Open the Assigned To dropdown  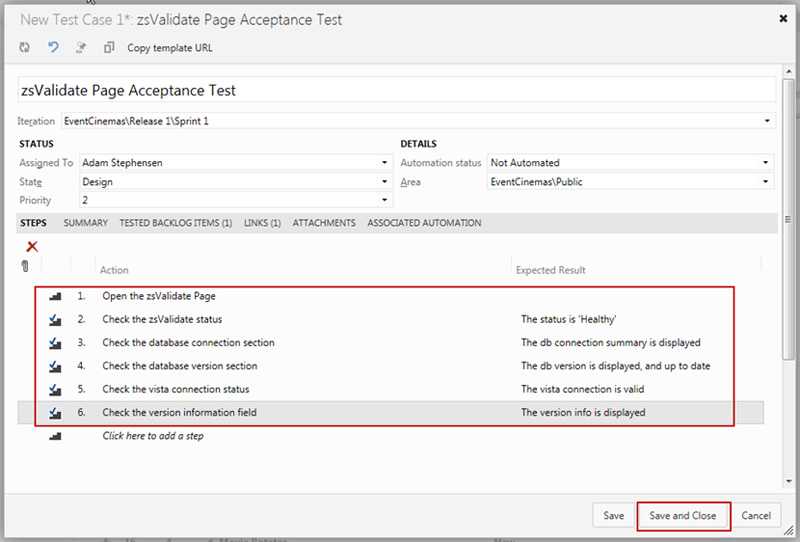click(x=384, y=163)
